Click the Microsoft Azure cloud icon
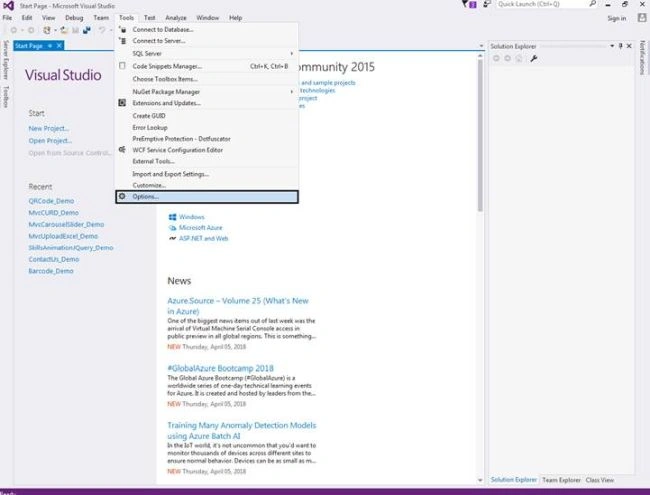This screenshot has height=495, width=650. tap(172, 228)
